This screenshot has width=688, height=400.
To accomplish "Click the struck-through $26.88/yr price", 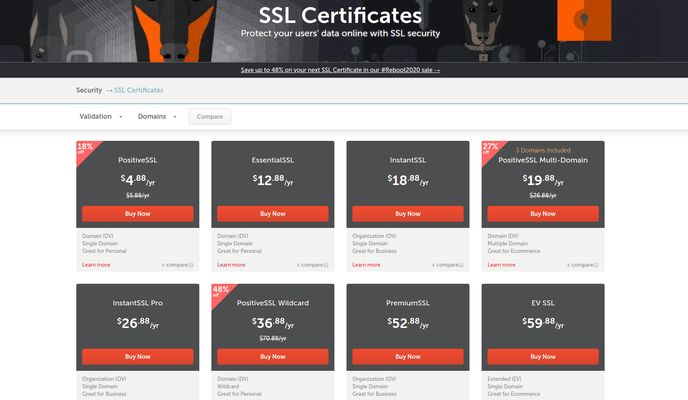I will (543, 195).
